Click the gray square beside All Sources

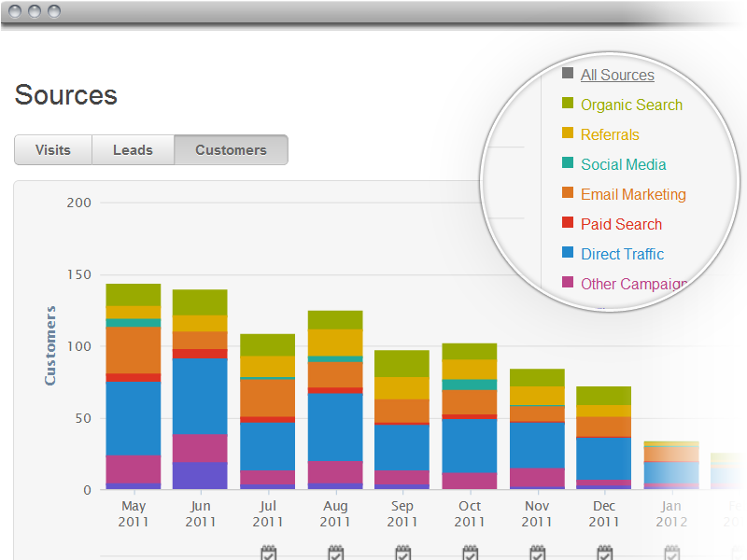coord(568,74)
